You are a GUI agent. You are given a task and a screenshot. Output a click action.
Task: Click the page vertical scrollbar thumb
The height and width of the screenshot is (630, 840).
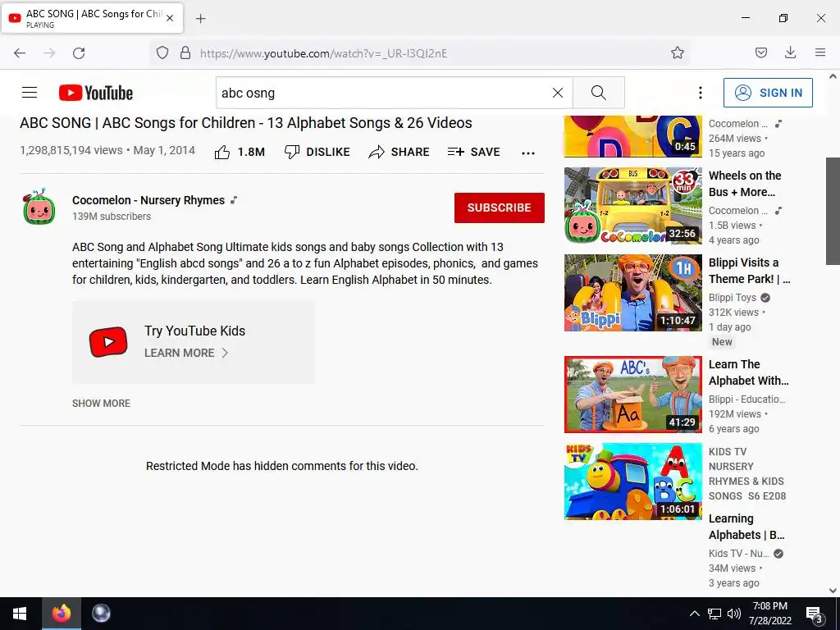[833, 211]
